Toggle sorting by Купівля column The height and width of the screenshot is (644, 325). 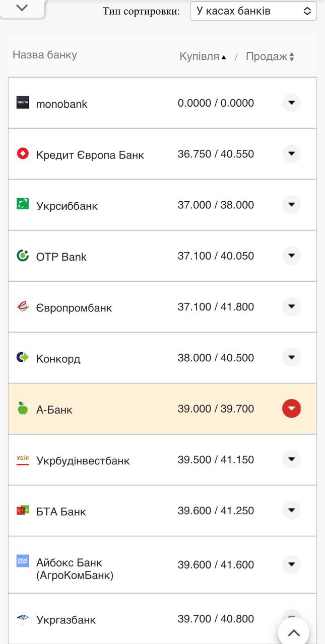pyautogui.click(x=201, y=56)
